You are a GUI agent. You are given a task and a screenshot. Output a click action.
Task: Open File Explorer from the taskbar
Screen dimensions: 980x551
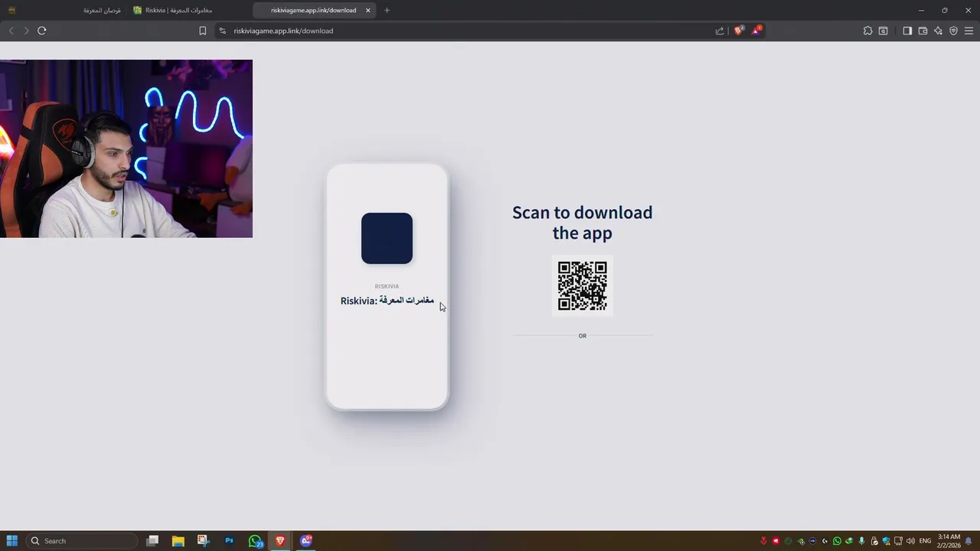pyautogui.click(x=178, y=540)
